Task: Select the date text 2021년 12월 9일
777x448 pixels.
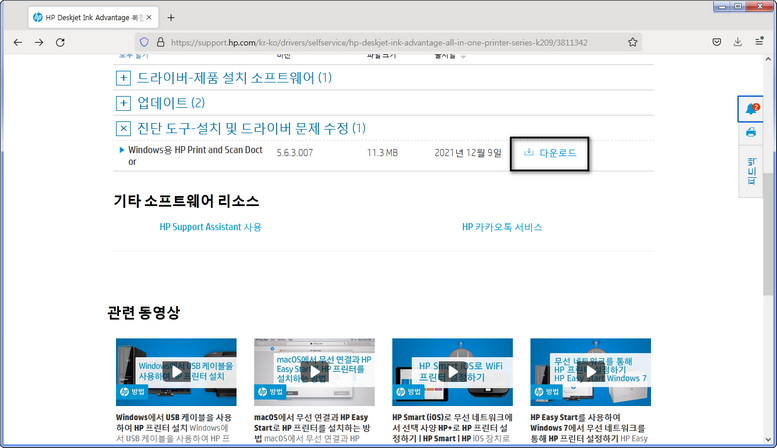Action: pos(468,153)
